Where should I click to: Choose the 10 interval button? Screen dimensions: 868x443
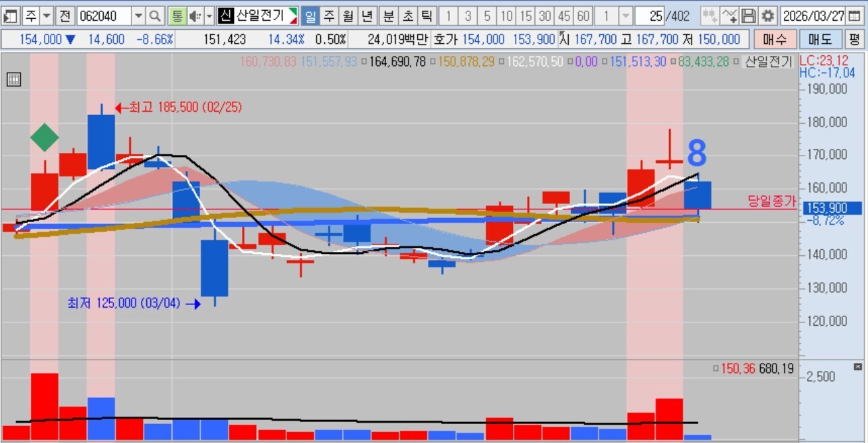[507, 15]
